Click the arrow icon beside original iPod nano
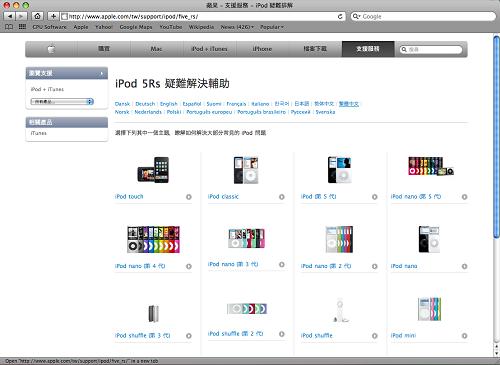 464,266
